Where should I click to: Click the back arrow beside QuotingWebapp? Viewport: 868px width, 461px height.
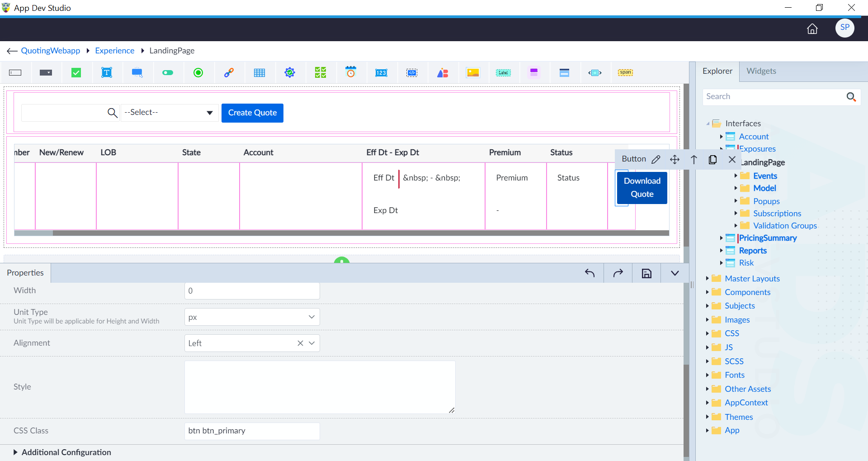pyautogui.click(x=12, y=51)
